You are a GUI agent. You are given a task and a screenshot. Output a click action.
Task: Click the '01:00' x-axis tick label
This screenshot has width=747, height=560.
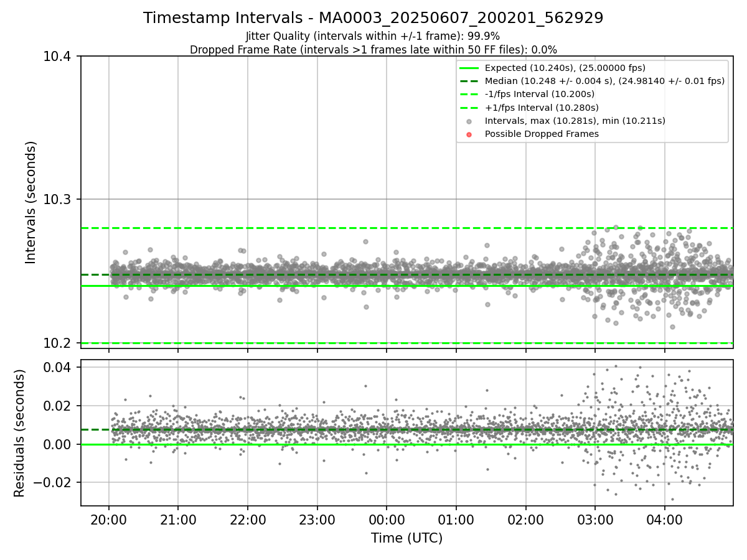coord(456,520)
